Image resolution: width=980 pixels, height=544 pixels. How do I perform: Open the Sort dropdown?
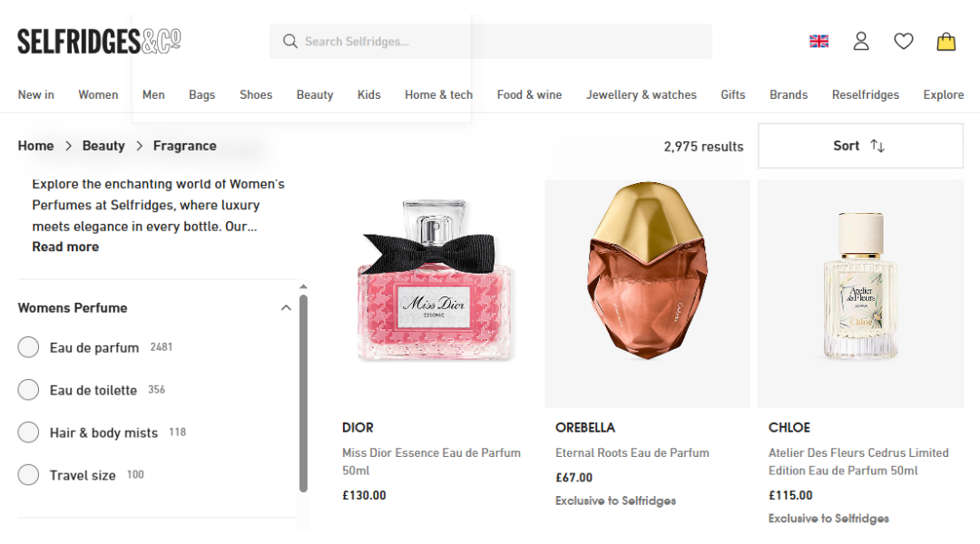[x=860, y=146]
